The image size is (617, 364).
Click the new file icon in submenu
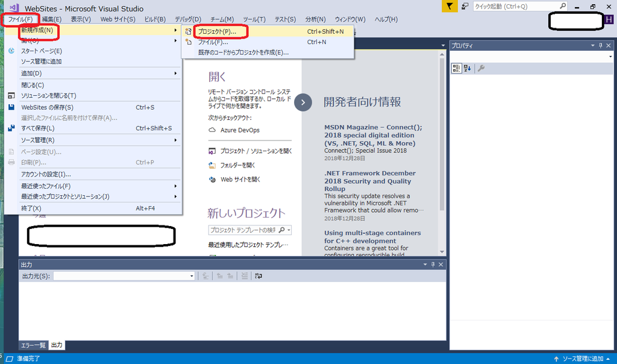[189, 42]
